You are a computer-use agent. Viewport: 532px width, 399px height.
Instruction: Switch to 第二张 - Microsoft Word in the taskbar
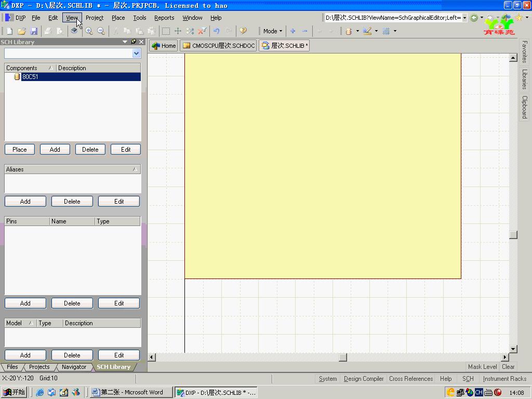131,392
